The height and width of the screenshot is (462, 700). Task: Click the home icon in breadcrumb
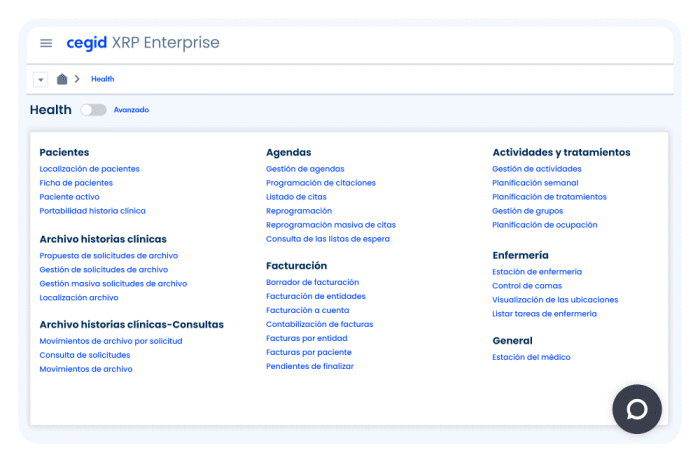tap(62, 79)
